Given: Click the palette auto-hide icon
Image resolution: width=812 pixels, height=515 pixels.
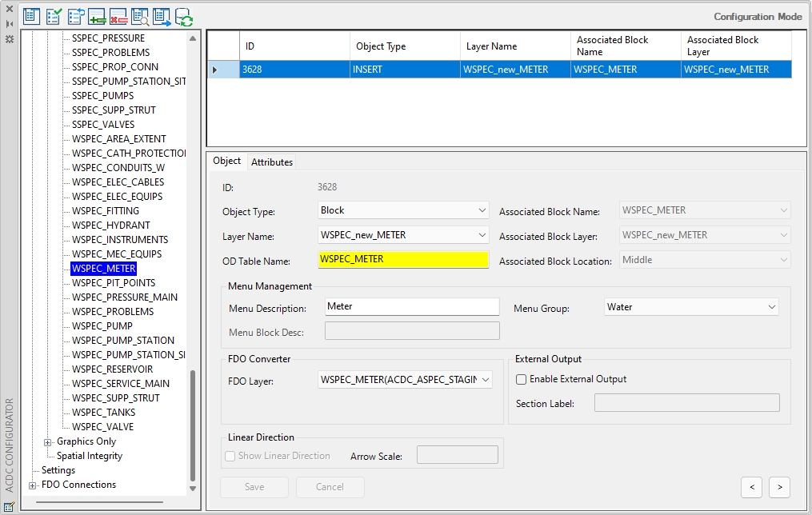Looking at the screenshot, I should (x=10, y=24).
